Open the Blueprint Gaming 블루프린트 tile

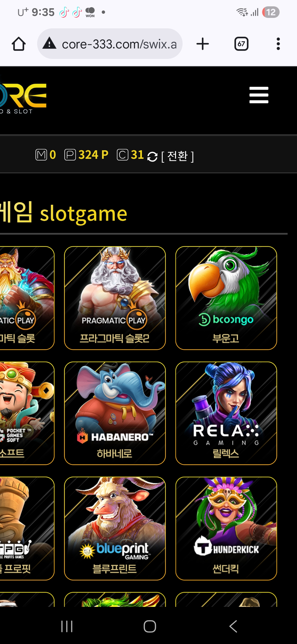(115, 528)
